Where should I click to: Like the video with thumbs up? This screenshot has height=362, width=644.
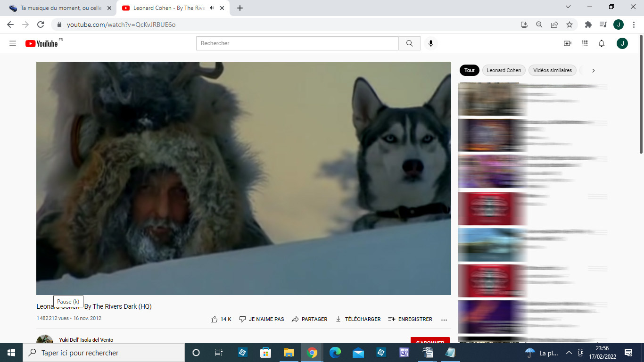221,319
